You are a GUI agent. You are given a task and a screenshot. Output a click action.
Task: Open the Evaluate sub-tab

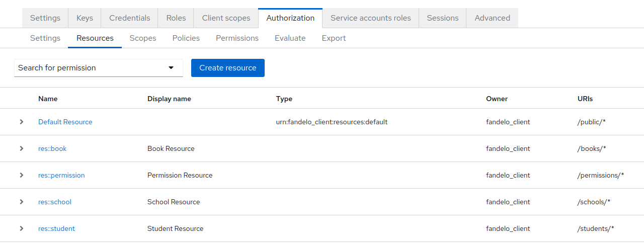click(290, 38)
